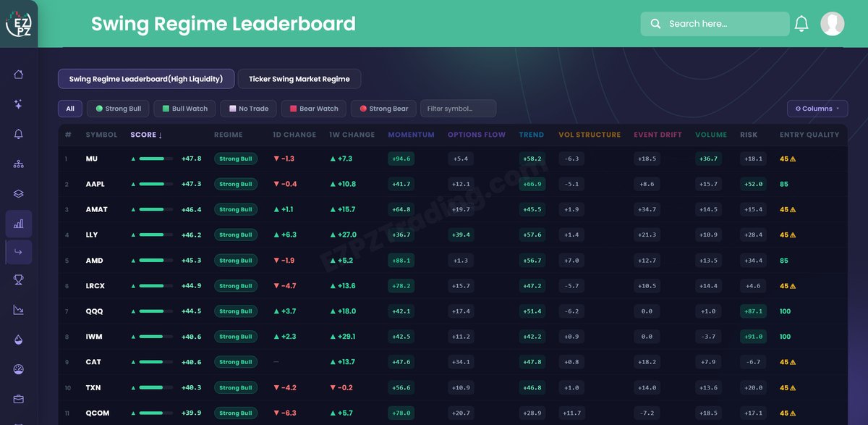Screen dimensions: 868x425
Task: Sort by the Score column header
Action: (x=146, y=135)
